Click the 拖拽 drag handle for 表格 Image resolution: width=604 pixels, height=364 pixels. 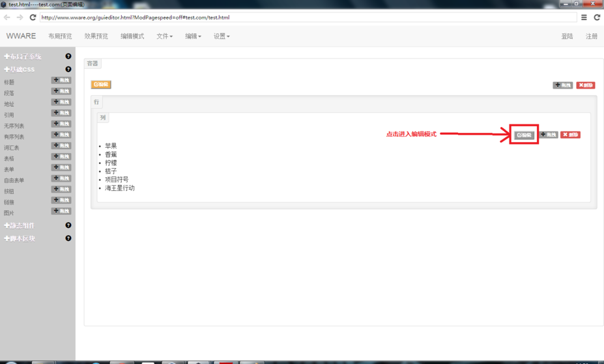[61, 156]
